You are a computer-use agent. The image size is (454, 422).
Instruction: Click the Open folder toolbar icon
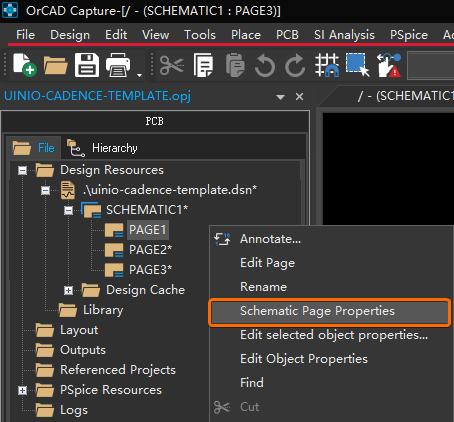(x=55, y=65)
